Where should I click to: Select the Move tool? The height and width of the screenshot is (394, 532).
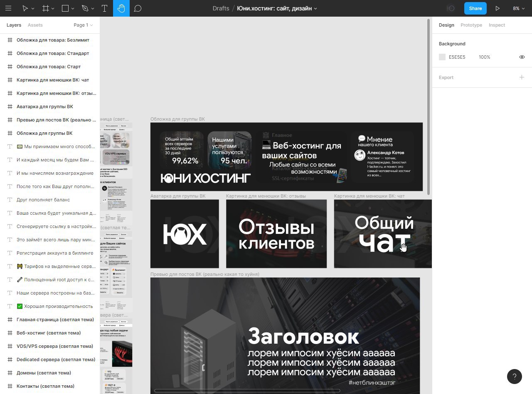pyautogui.click(x=25, y=8)
